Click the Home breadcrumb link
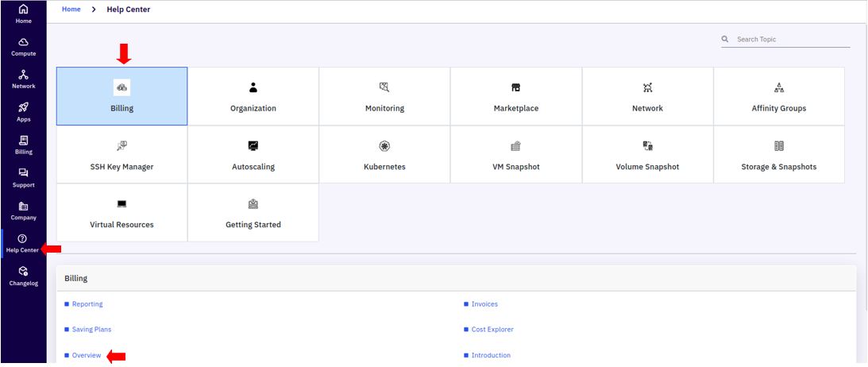868x367 pixels. (x=71, y=10)
